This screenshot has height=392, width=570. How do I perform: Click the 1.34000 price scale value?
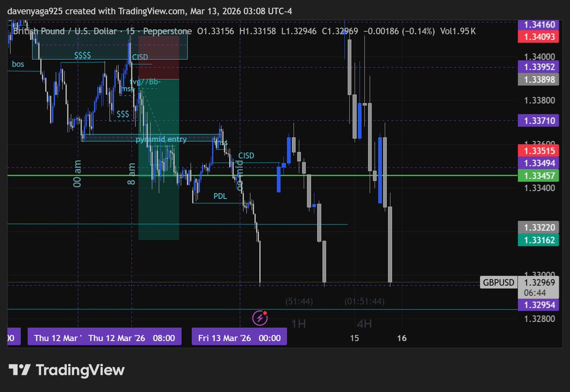540,56
